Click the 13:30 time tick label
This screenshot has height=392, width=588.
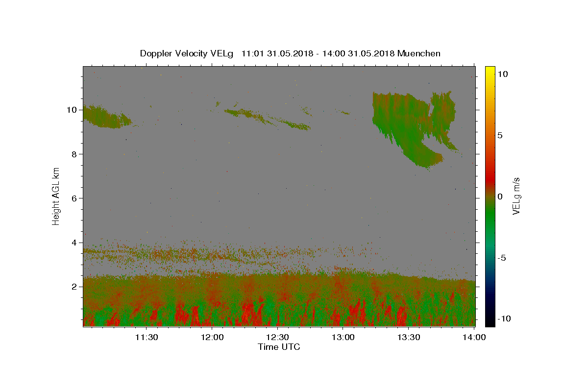pyautogui.click(x=409, y=337)
